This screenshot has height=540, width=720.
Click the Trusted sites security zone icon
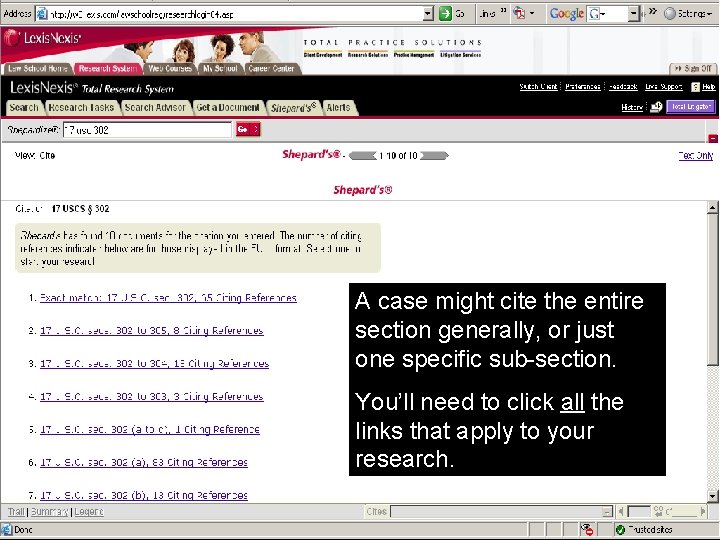point(620,530)
